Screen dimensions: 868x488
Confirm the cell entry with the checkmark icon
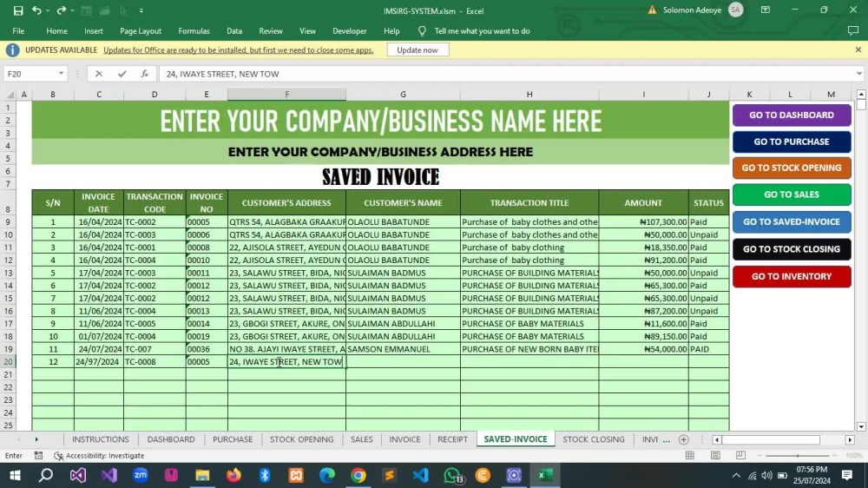[122, 74]
